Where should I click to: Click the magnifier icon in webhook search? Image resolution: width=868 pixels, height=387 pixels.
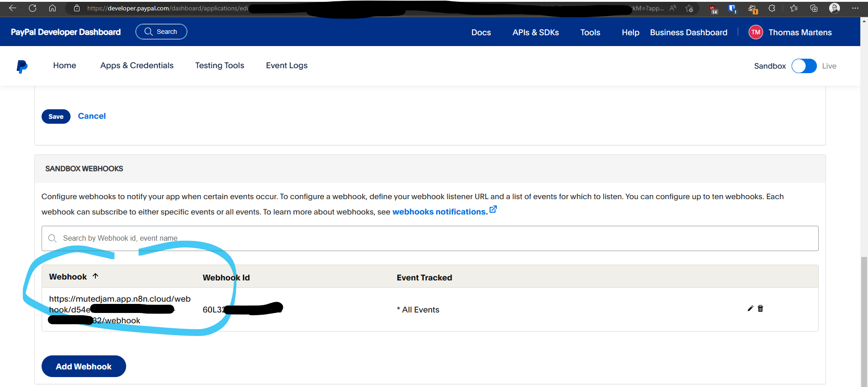click(x=52, y=238)
